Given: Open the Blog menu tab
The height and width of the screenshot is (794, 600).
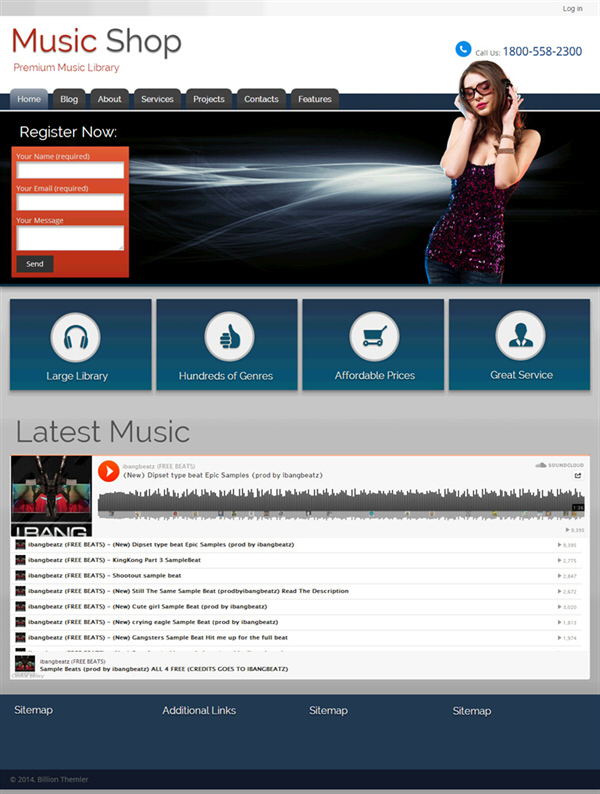Looking at the screenshot, I should pos(69,99).
